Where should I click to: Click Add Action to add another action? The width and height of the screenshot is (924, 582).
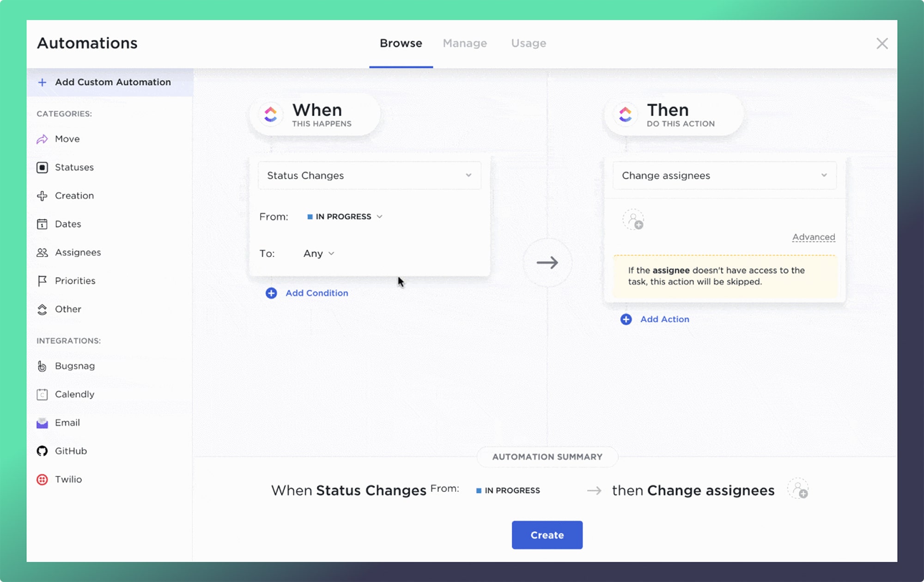[655, 319]
